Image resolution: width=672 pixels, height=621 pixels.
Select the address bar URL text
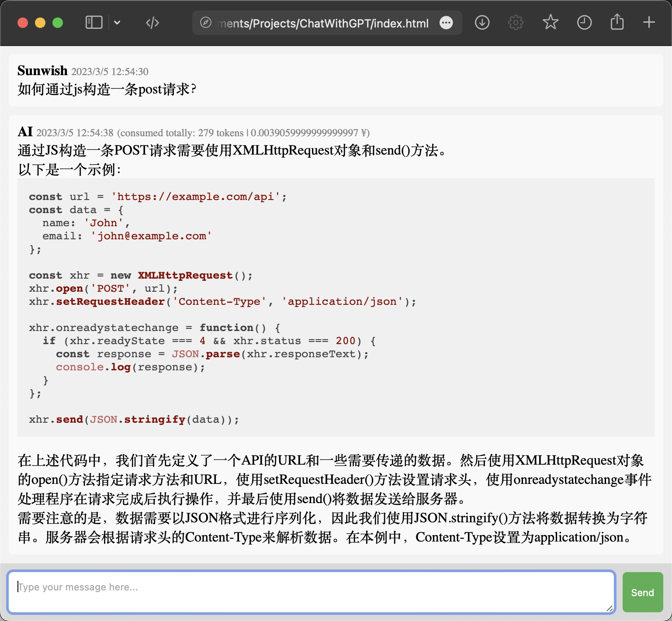323,23
